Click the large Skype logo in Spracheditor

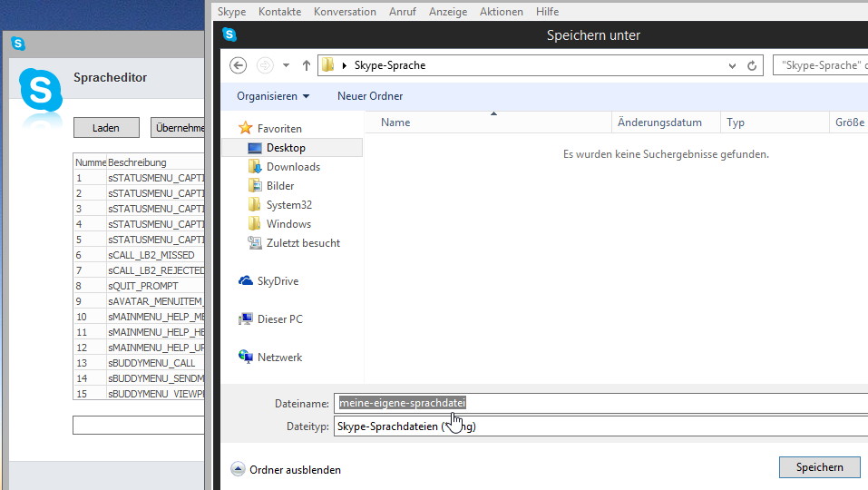tap(41, 90)
